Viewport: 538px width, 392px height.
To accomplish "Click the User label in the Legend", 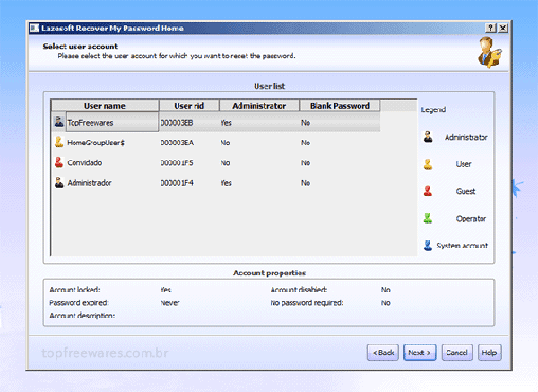I will (464, 164).
